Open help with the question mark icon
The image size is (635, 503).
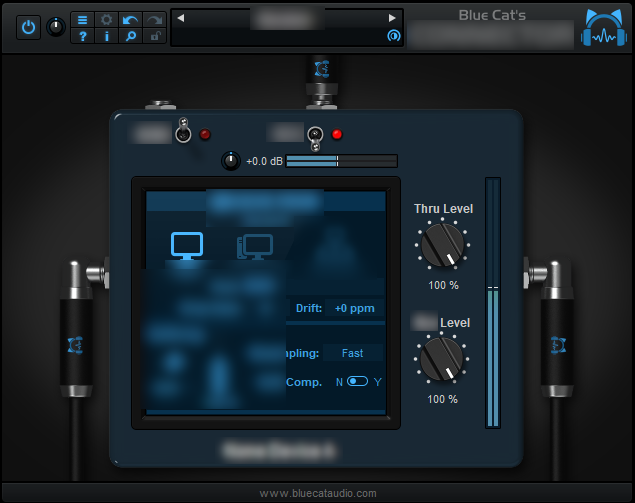[x=83, y=36]
